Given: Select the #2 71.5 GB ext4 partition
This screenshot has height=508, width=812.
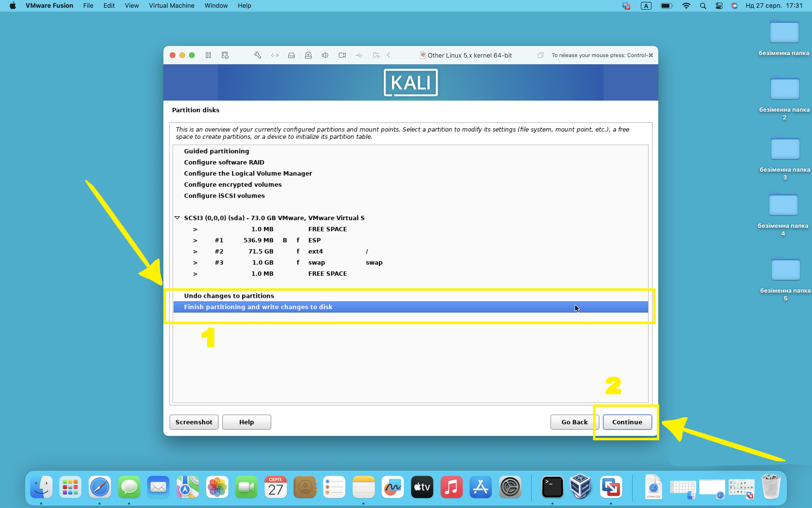Looking at the screenshot, I should [410, 251].
